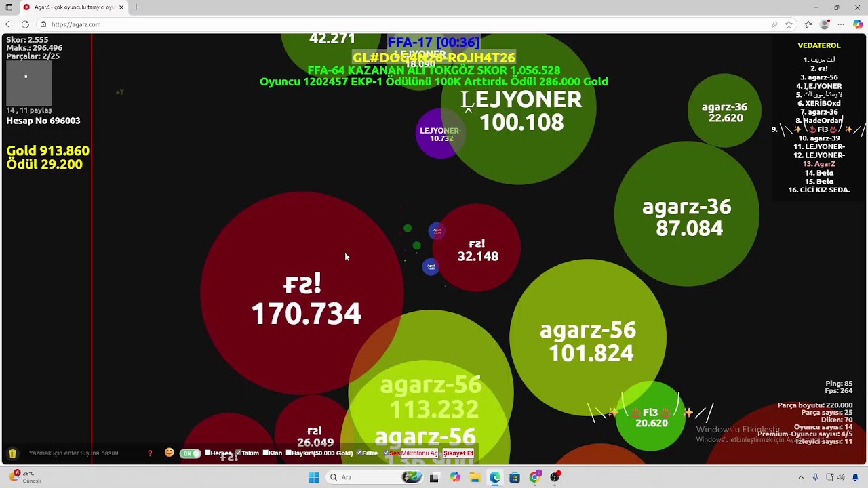Uncheck the Takım chat checkbox
This screenshot has height=488, width=868.
coord(238,453)
